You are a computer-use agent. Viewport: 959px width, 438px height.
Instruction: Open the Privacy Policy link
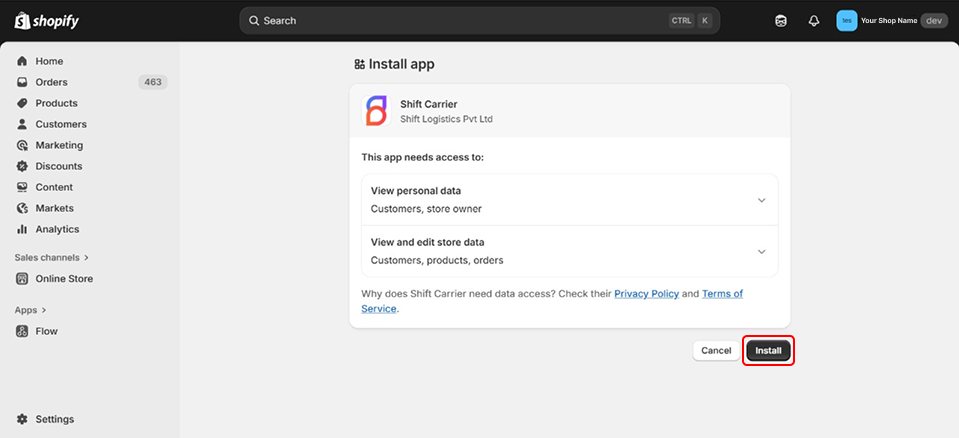[646, 294]
